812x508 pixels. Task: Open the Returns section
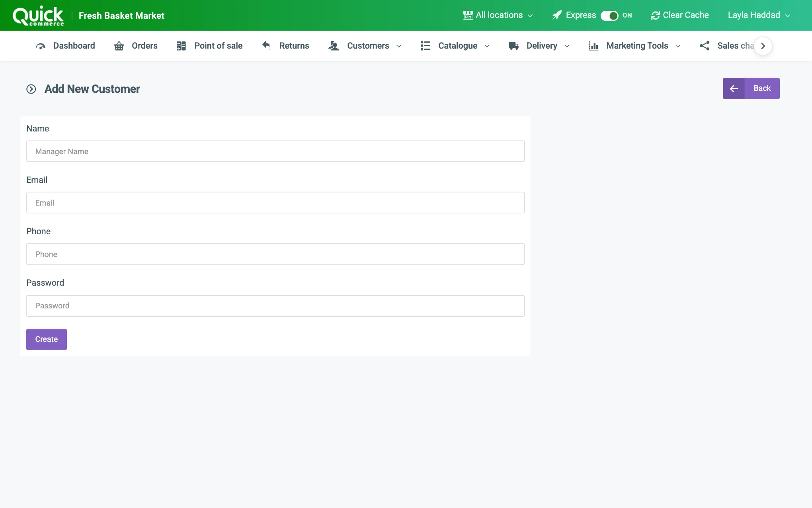(285, 46)
